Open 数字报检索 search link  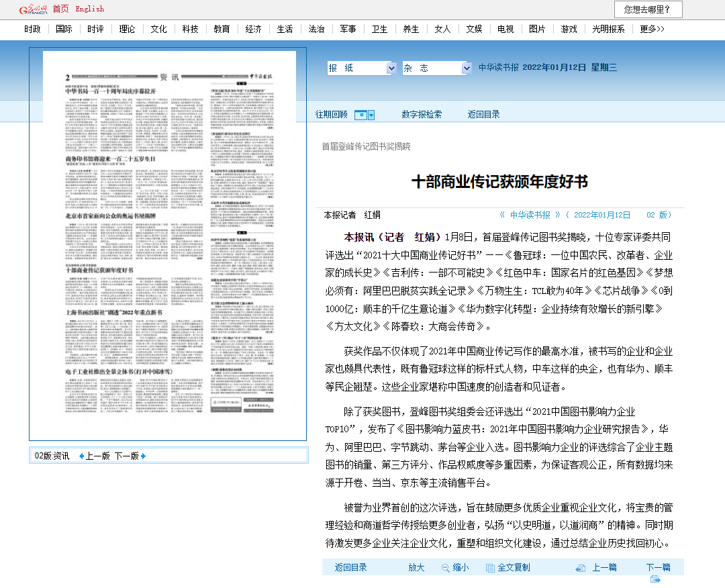coord(422,115)
